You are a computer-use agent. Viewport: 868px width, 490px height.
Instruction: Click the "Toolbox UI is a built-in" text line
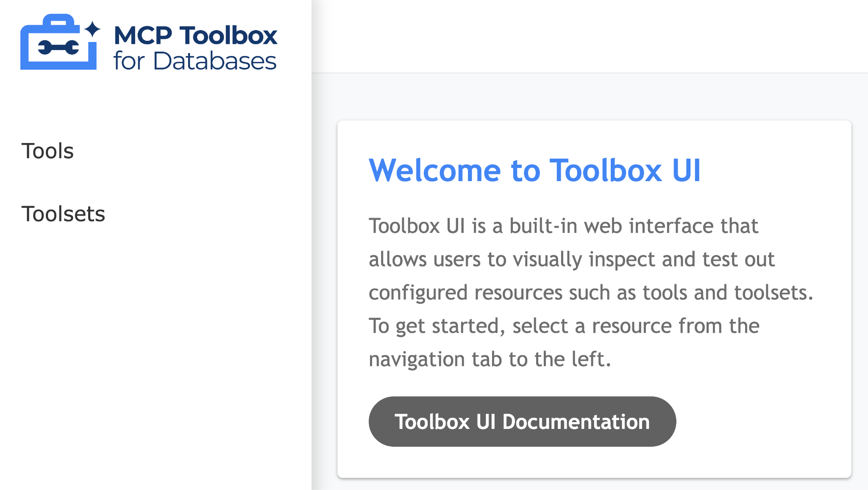[563, 226]
